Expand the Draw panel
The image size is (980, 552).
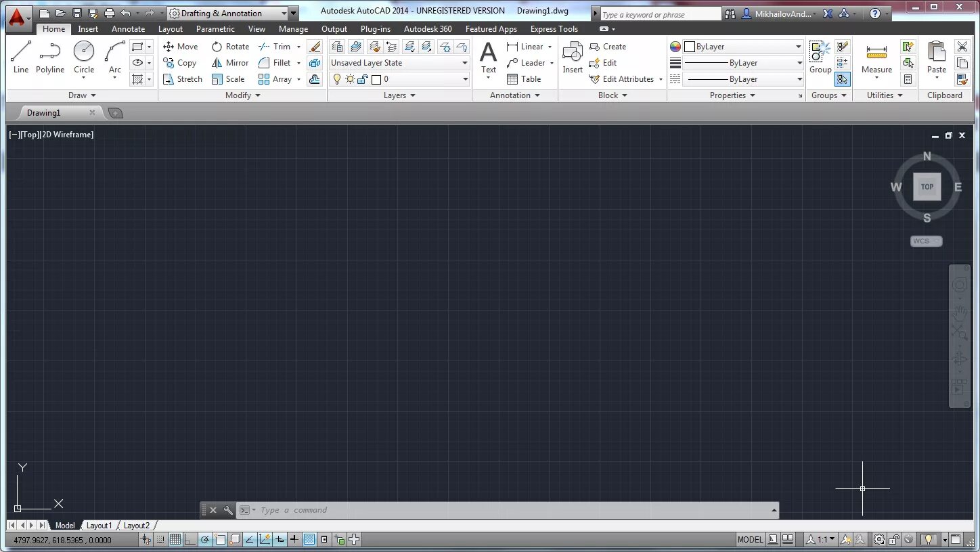pos(82,95)
